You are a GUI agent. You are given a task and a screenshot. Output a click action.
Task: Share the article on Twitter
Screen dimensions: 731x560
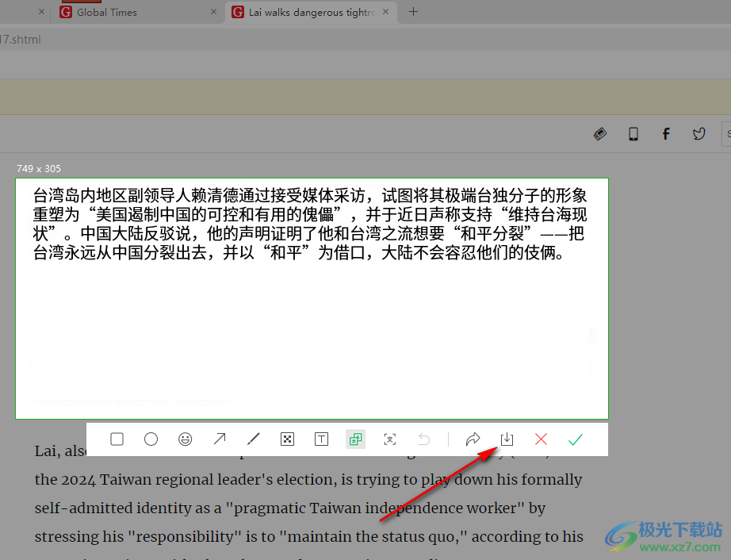coord(698,133)
